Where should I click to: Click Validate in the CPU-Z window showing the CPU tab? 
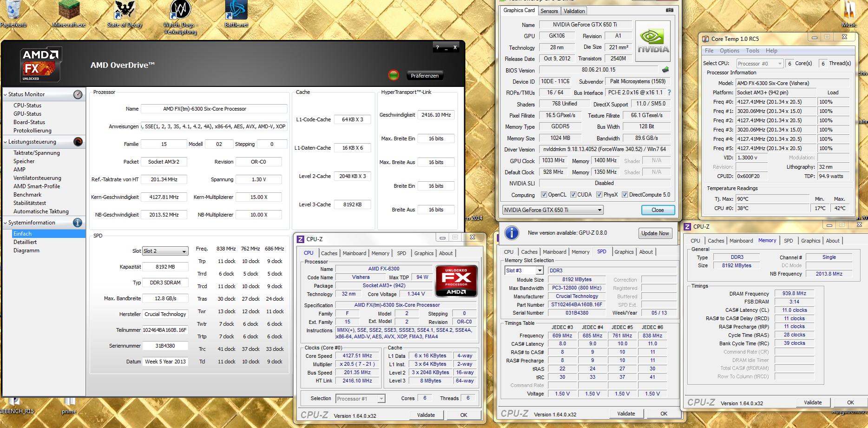(x=426, y=415)
